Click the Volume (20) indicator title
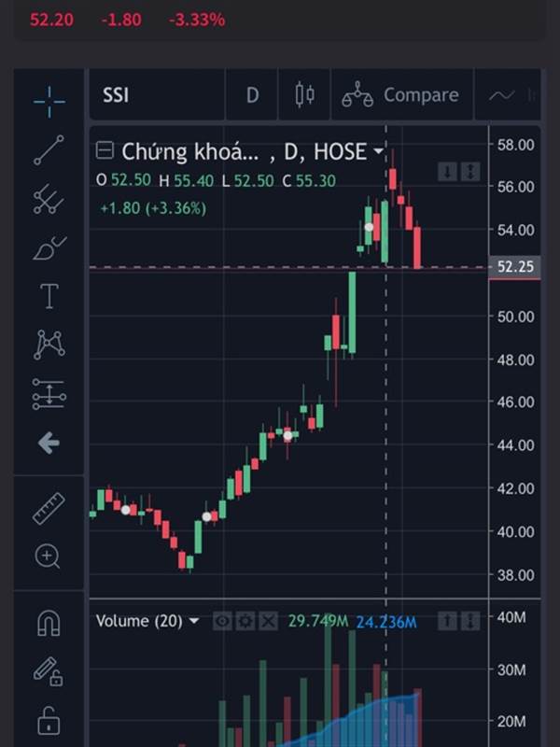Image resolution: width=560 pixels, height=747 pixels. 139,621
